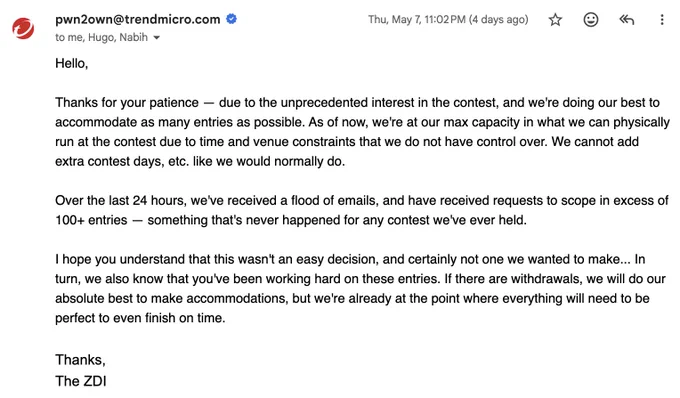The height and width of the screenshot is (398, 680).
Task: Click the Thu, May 7, 11:02 PM timestamp
Action: [x=416, y=20]
